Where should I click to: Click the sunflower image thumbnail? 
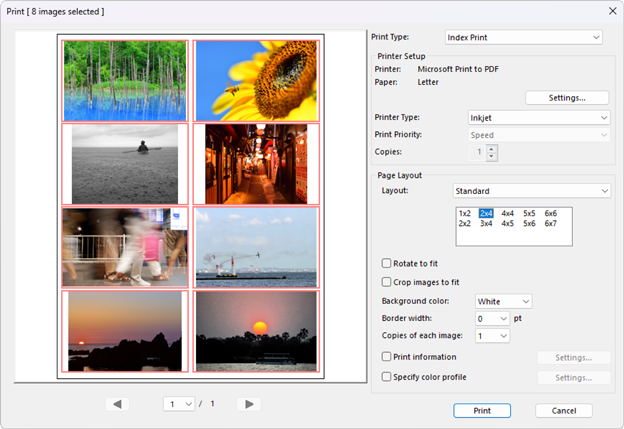[x=256, y=80]
